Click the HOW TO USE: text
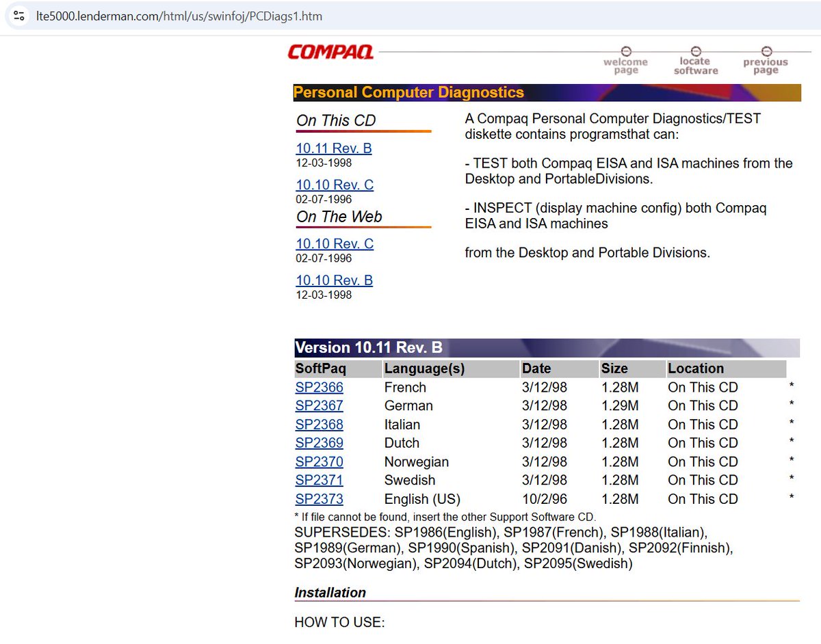Screen dimensions: 821x644 340,623
